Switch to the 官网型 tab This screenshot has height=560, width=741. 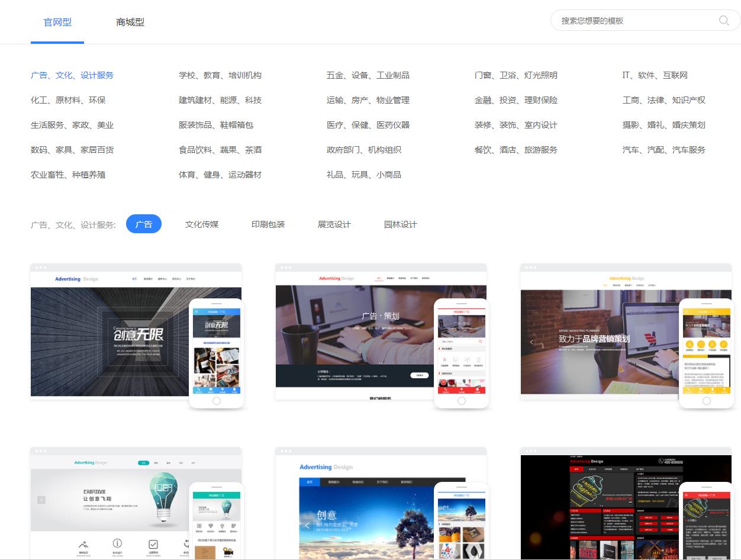pos(57,22)
